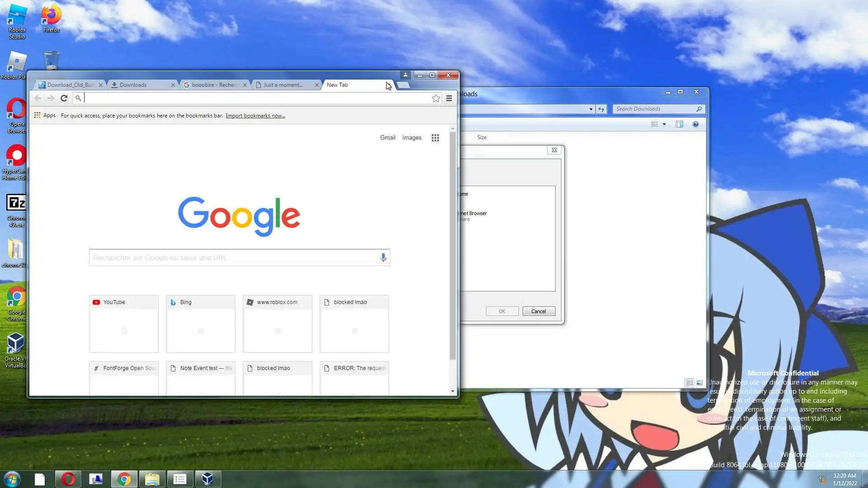Click Import bookmarks now link
This screenshot has width=868, height=488.
coord(255,116)
